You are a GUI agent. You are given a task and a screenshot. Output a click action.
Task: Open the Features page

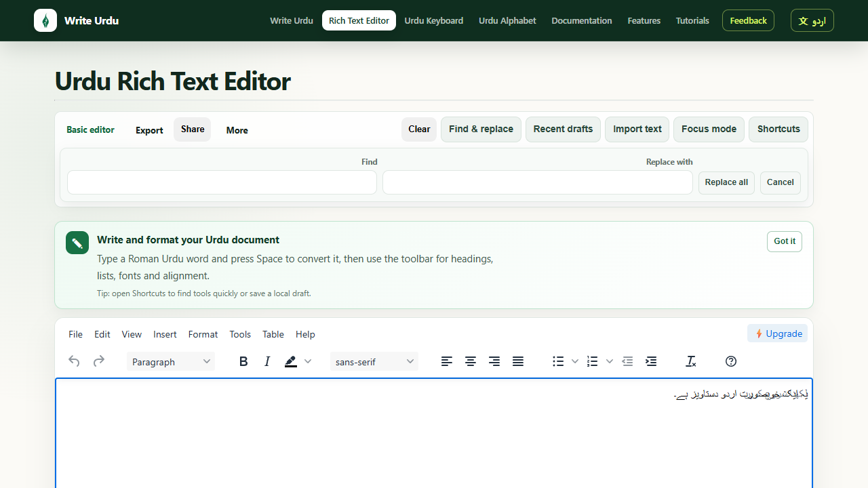pos(644,20)
